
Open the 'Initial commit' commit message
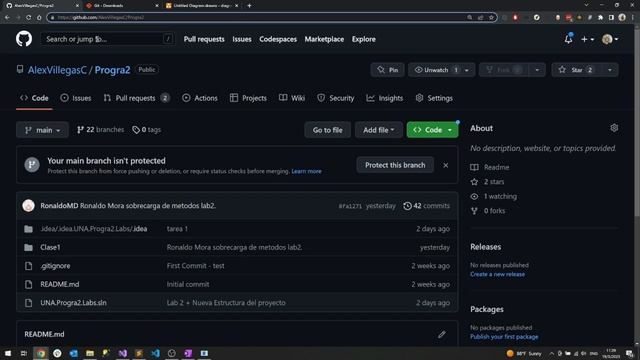pos(188,284)
